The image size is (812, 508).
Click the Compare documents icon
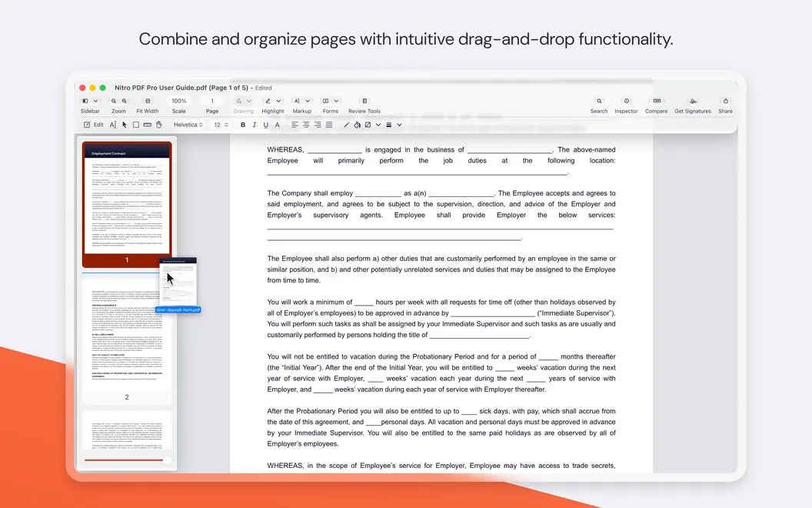pos(657,101)
